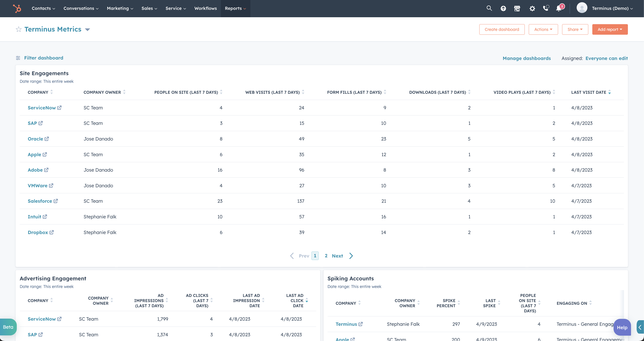Viewport: 644px width, 341px height.
Task: Click the filter sliders icon
Action: coord(18,58)
